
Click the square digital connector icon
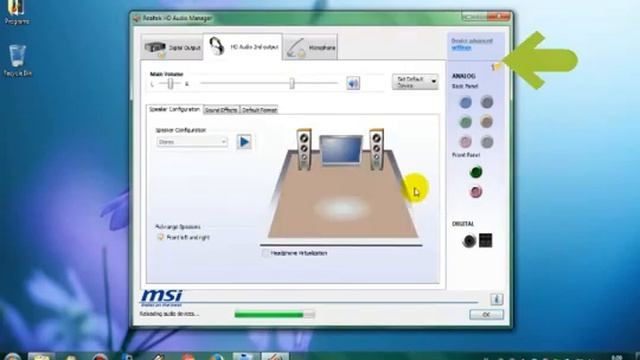point(486,240)
